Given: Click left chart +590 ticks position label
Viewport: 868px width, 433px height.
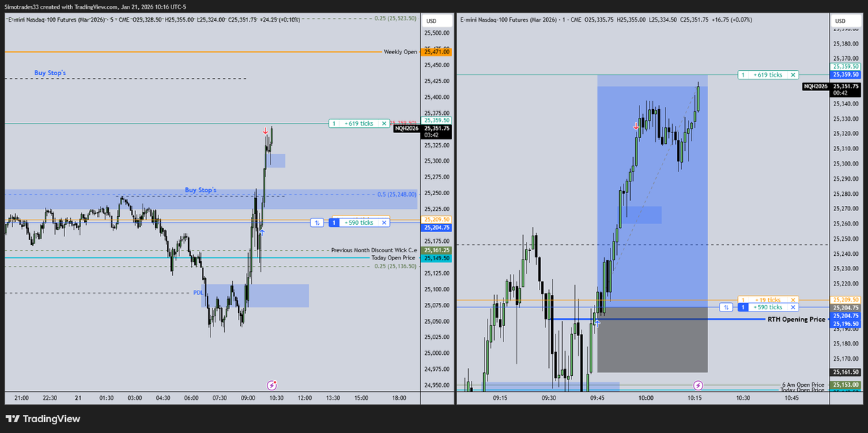Looking at the screenshot, I should (359, 223).
